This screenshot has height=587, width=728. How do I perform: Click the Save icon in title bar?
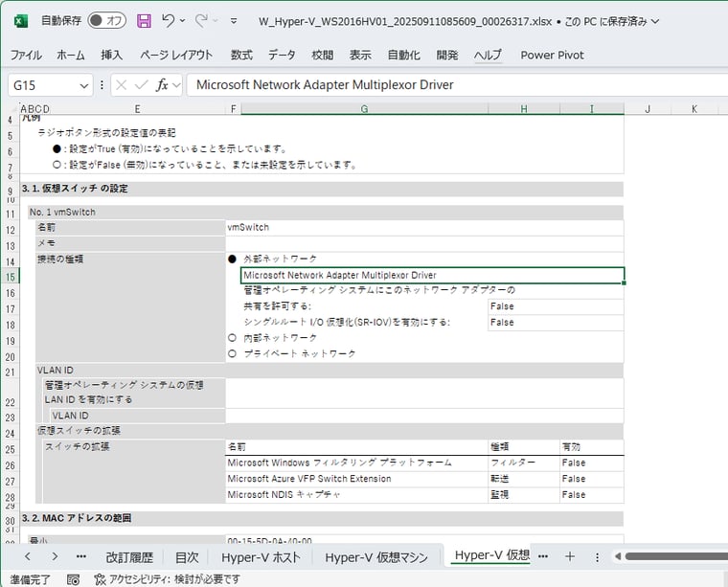click(144, 20)
